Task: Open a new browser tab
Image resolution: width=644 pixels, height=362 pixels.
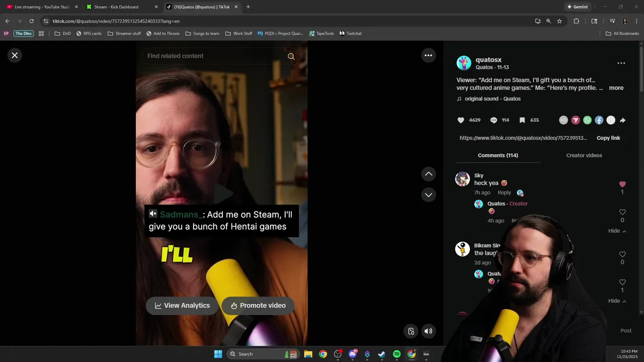Action: tap(248, 7)
